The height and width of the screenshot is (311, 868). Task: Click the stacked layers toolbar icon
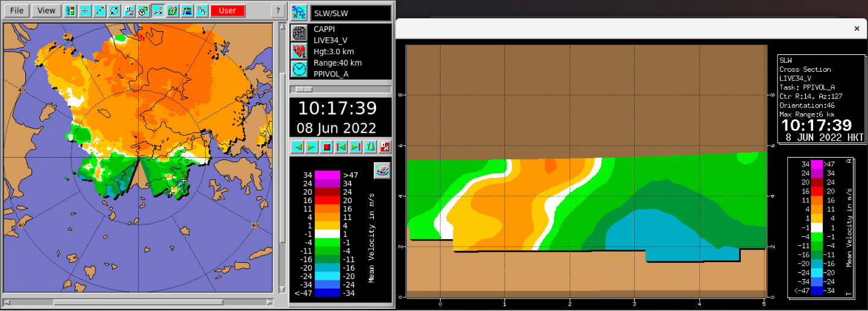coord(187,11)
